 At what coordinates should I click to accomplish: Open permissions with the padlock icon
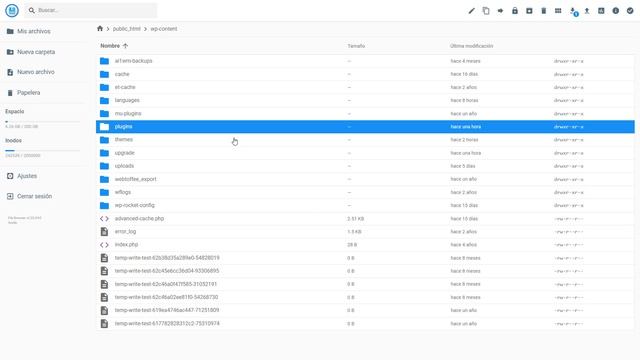(x=515, y=11)
